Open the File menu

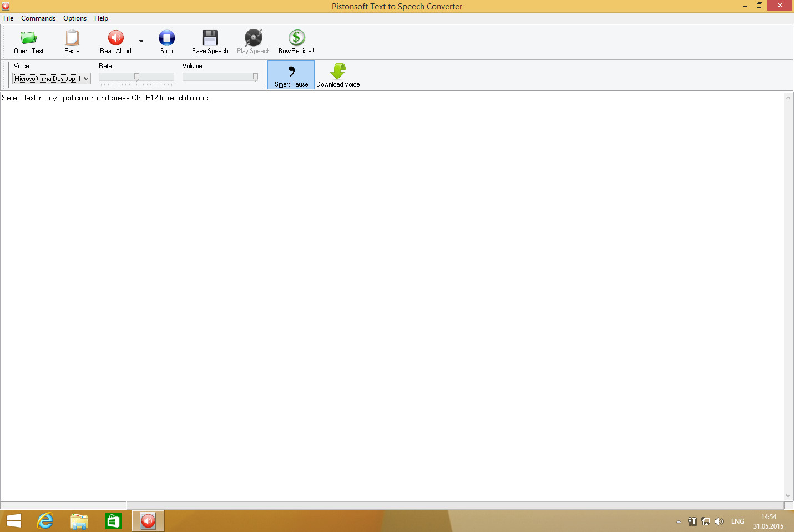(x=8, y=18)
